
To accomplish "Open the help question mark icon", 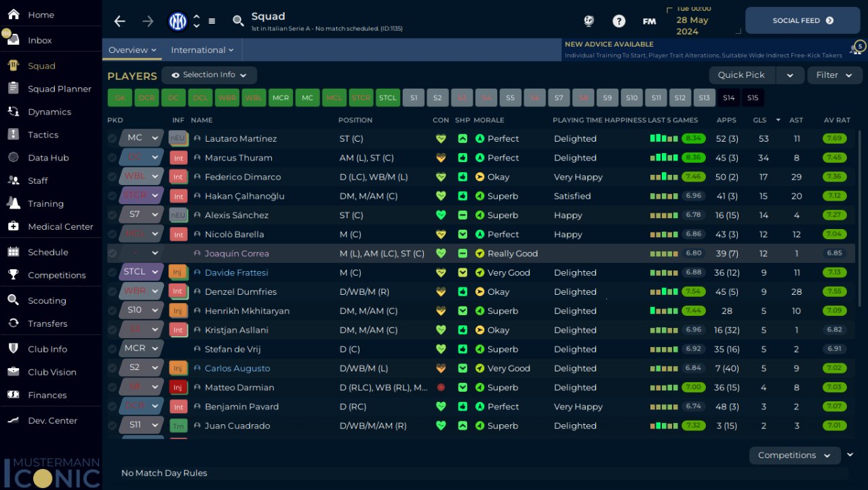I will (618, 21).
